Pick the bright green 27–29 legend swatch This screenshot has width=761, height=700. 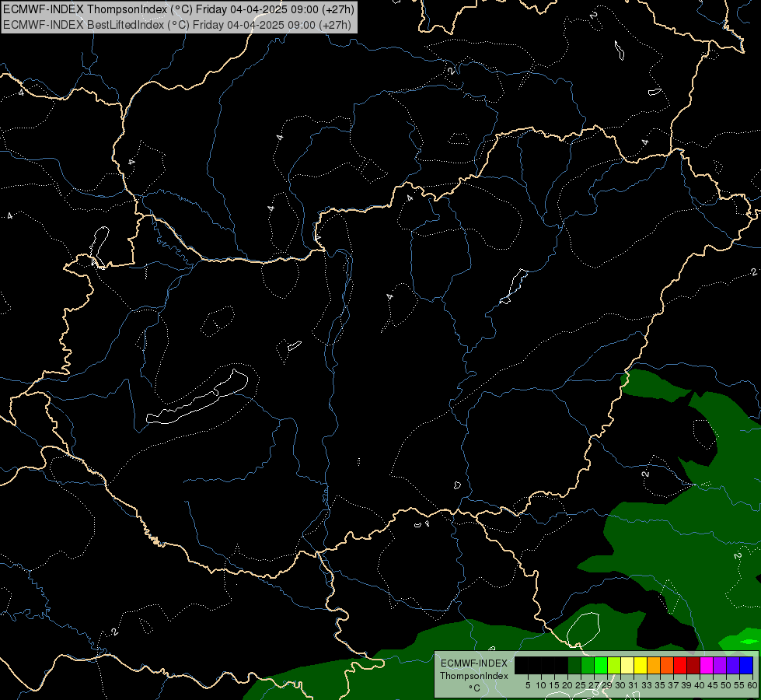(x=601, y=665)
